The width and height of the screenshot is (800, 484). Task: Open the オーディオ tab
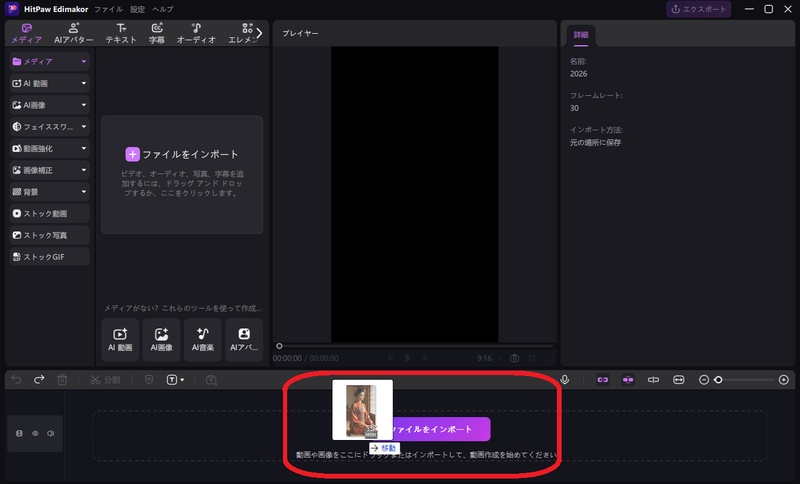pyautogui.click(x=196, y=33)
